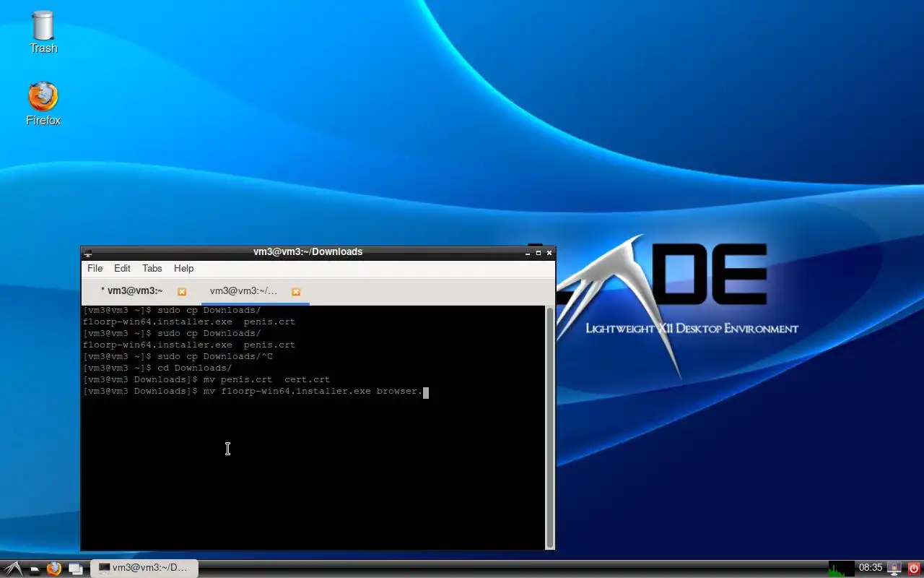Screen dimensions: 924x578
Task: Close the terminal window
Action: tap(549, 253)
